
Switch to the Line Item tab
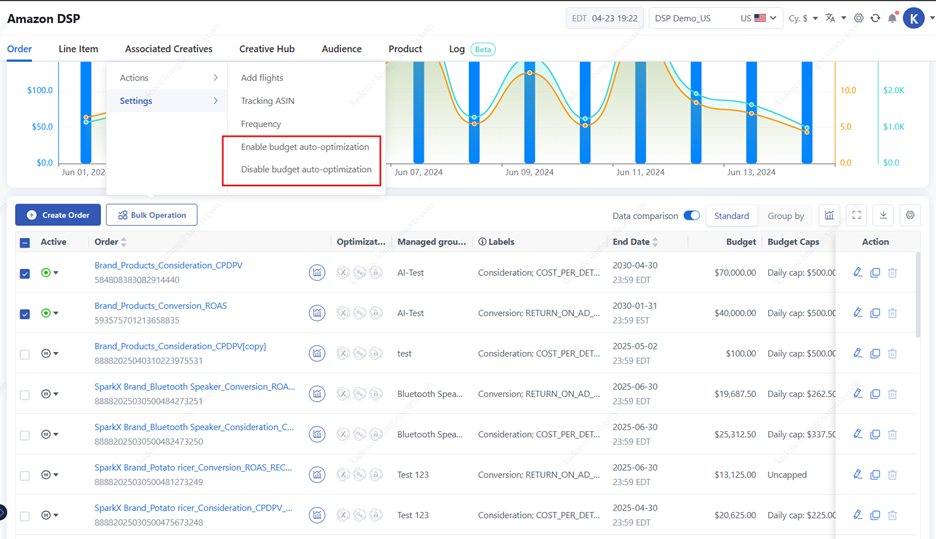(x=78, y=49)
